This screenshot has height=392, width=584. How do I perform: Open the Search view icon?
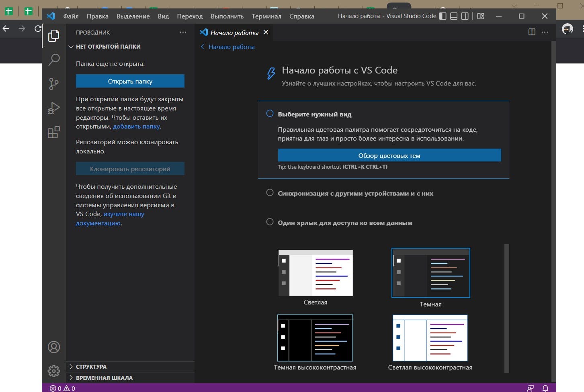coord(54,60)
